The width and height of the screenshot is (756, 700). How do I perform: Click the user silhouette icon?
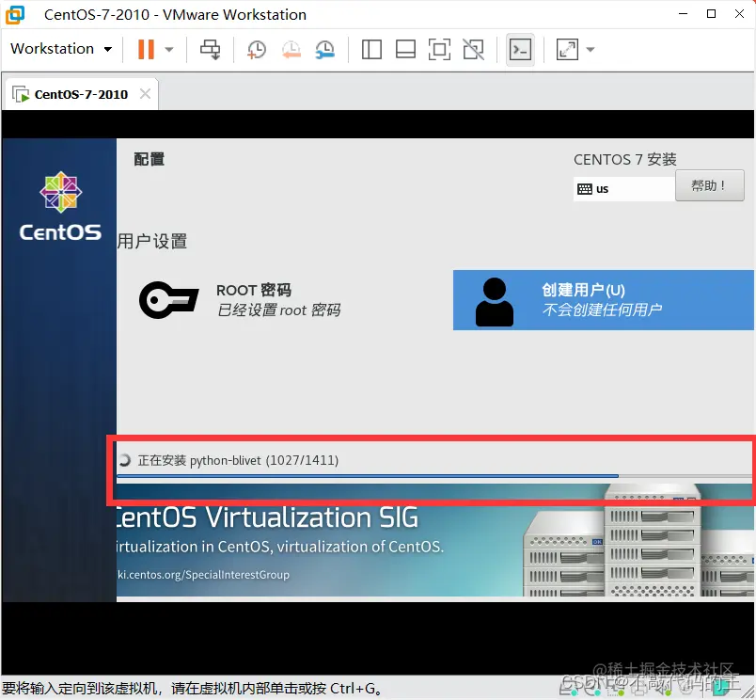(x=495, y=302)
